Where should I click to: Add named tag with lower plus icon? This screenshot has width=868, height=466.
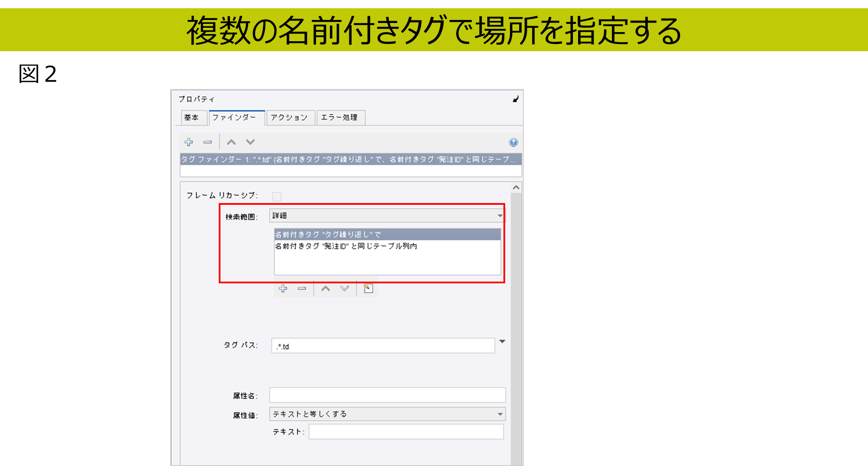(283, 289)
